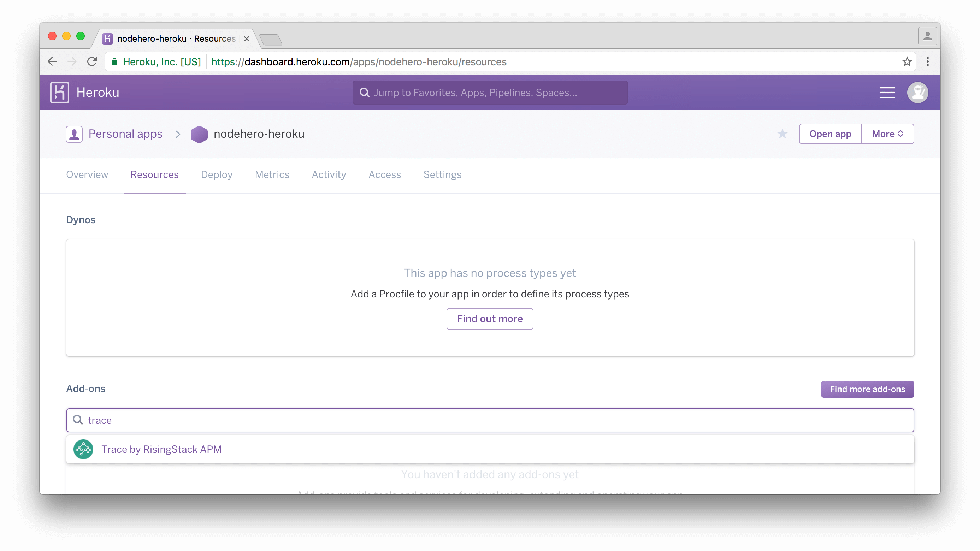980x551 pixels.
Task: Click the Personal apps person icon
Action: tap(74, 134)
